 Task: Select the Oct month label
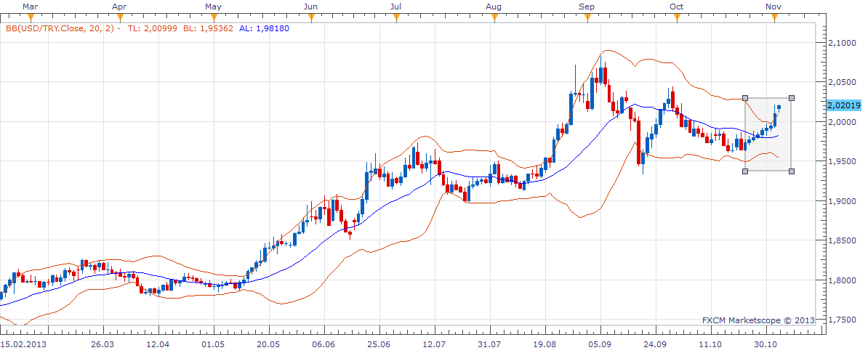pos(677,7)
